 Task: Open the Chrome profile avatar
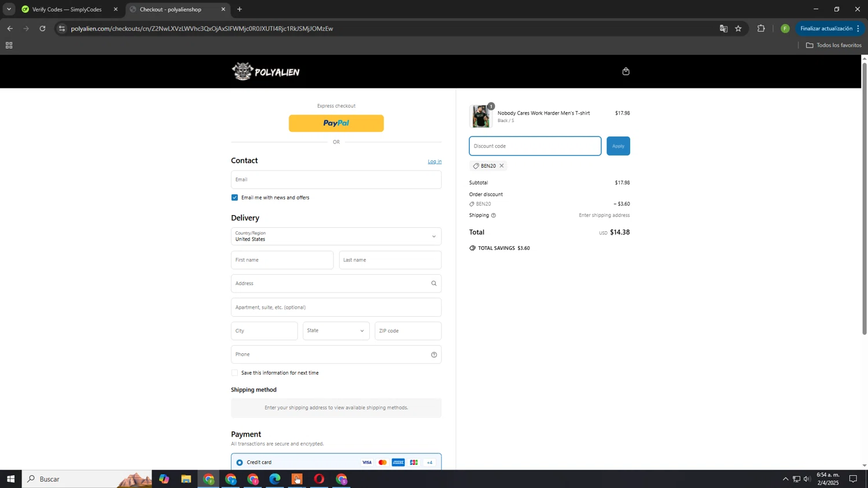tap(785, 28)
